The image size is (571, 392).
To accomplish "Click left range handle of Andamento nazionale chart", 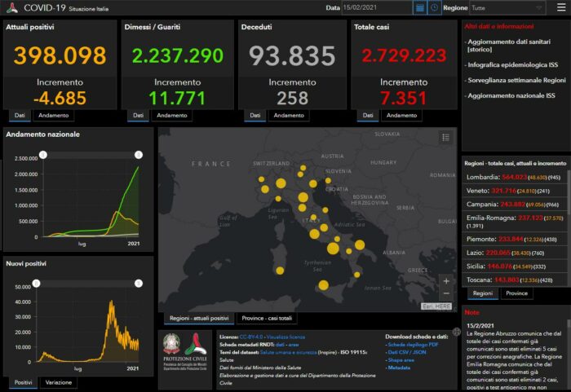I will tap(43, 155).
